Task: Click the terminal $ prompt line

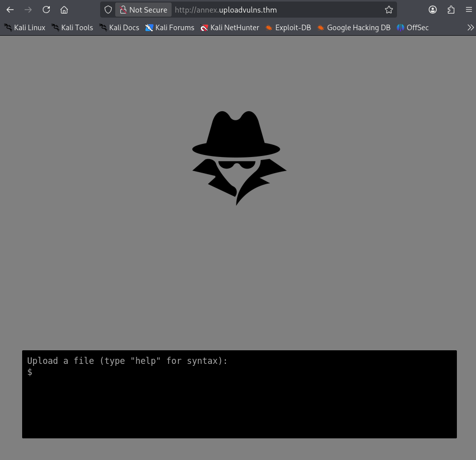Action: (239, 372)
